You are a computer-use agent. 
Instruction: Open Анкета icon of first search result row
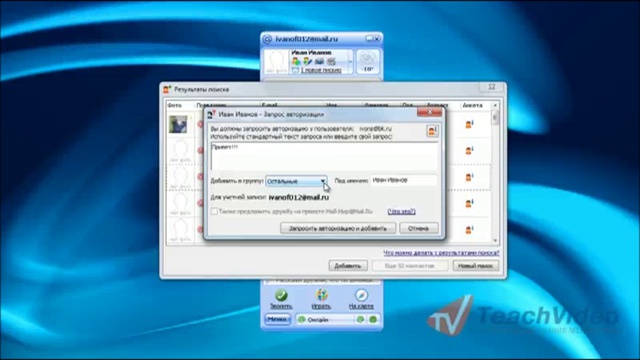click(469, 124)
